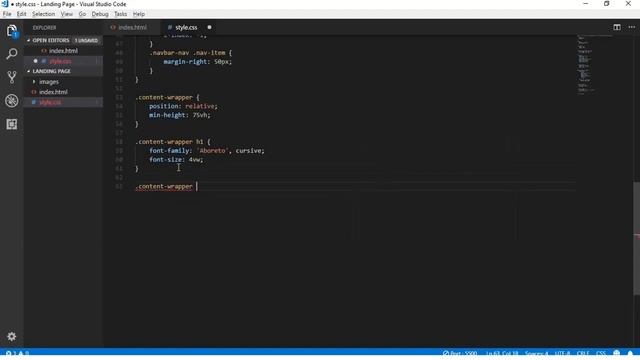640x360 pixels.
Task: Open the Debug menu
Action: (100, 14)
